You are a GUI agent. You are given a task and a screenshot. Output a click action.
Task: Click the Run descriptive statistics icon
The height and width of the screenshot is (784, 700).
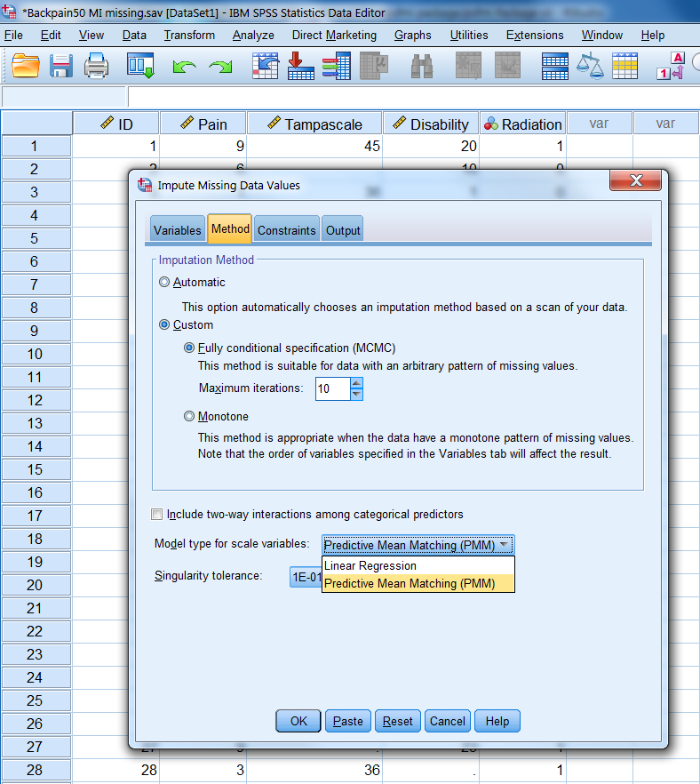[x=374, y=66]
